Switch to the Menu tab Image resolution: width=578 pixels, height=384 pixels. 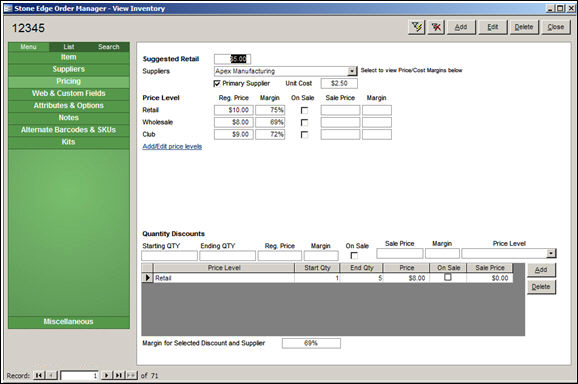click(28, 47)
